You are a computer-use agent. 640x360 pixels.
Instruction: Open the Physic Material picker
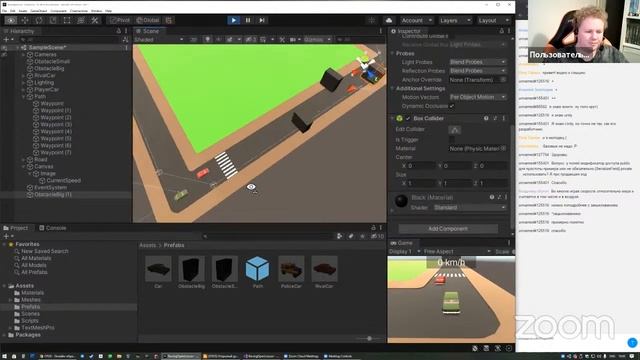(x=503, y=149)
